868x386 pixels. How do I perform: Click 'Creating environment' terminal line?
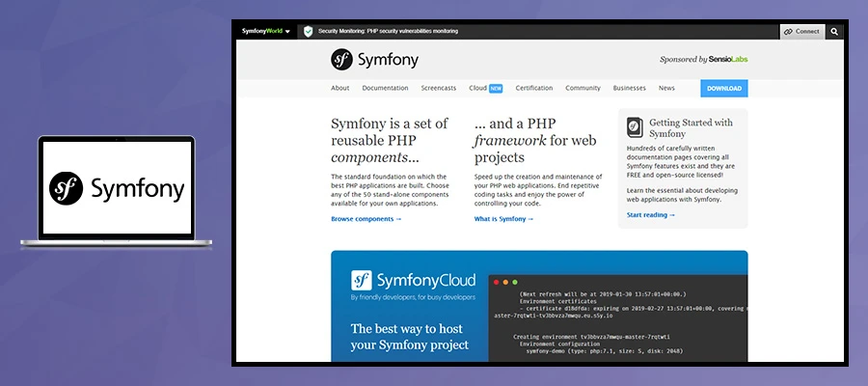click(x=592, y=337)
